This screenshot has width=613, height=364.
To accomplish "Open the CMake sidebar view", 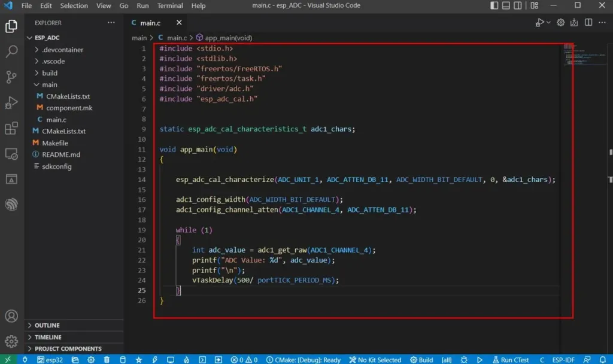I will [11, 179].
